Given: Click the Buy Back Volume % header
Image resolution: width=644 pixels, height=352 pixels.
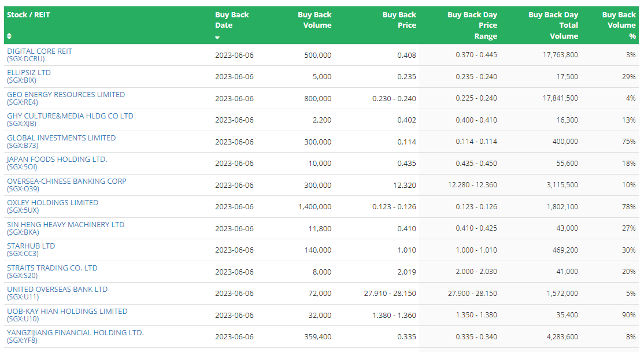Looking at the screenshot, I should 619,25.
